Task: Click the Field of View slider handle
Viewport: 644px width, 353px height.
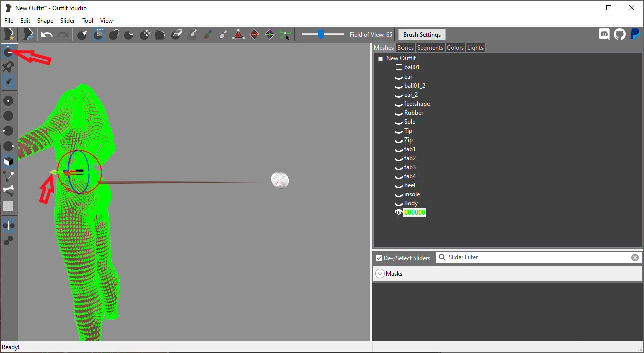Action: click(321, 34)
